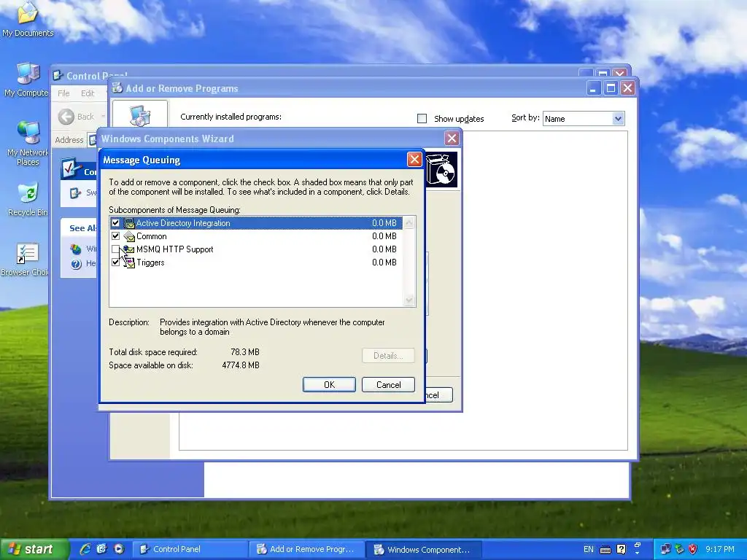The image size is (747, 560).
Task: Uncheck the Triggers subcomponent checkbox
Action: [x=115, y=262]
